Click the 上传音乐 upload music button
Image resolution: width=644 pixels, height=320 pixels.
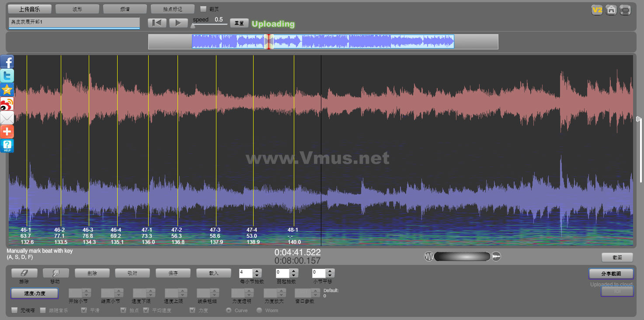pyautogui.click(x=30, y=9)
